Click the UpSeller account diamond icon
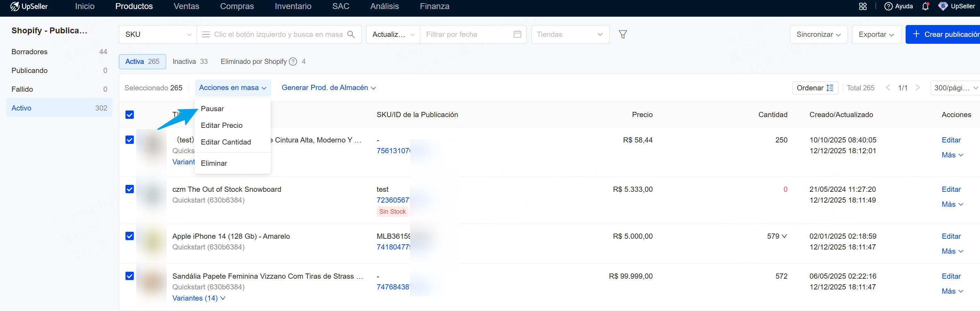 (x=943, y=7)
